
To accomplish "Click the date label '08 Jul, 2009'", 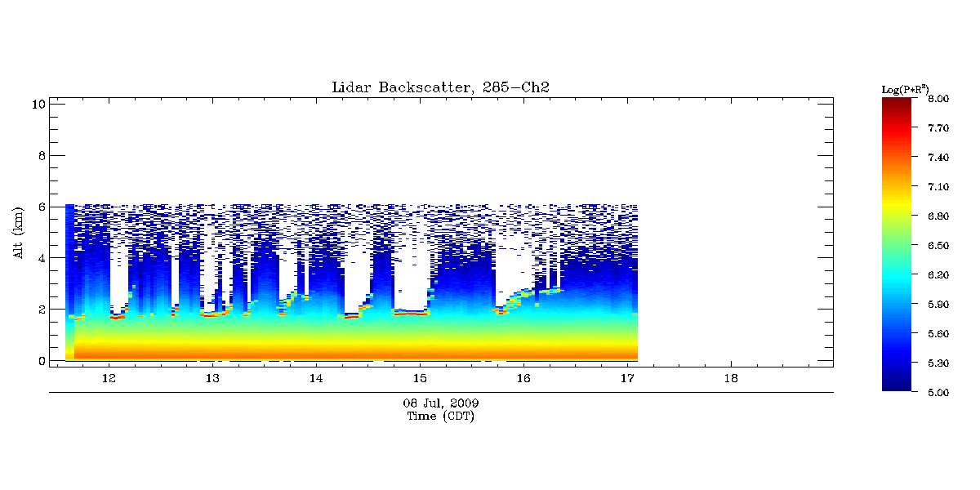I will tap(441, 403).
